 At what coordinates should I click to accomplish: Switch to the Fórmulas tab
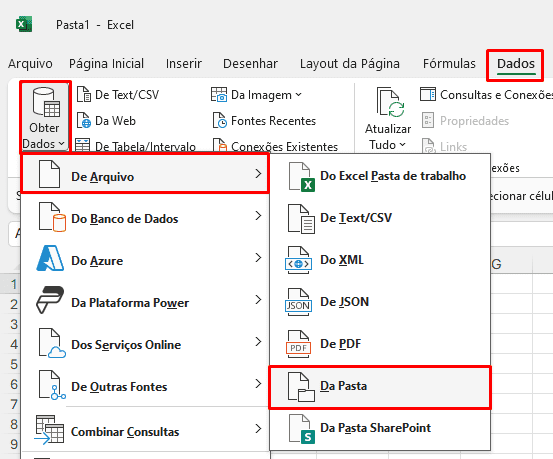click(x=449, y=64)
